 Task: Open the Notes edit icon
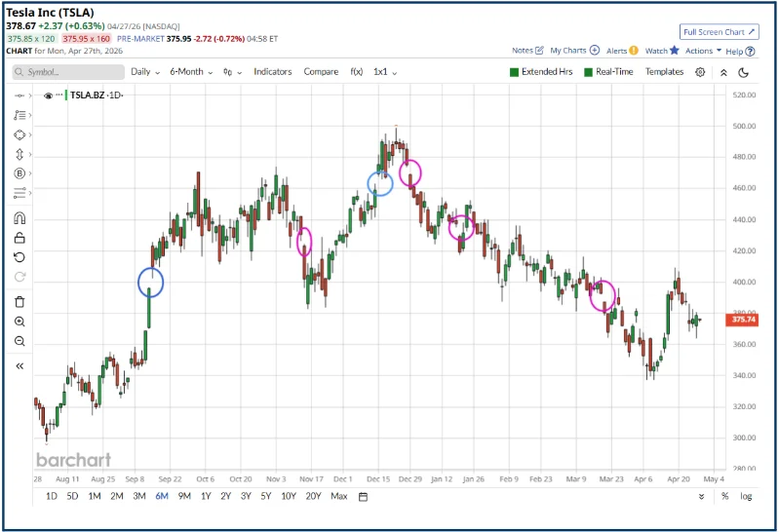pos(539,50)
